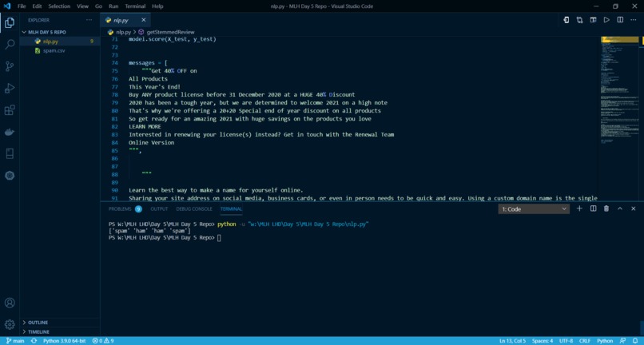Image resolution: width=644 pixels, height=345 pixels.
Task: Click the compare/git changes icon in editor toolbar
Action: pyautogui.click(x=579, y=20)
